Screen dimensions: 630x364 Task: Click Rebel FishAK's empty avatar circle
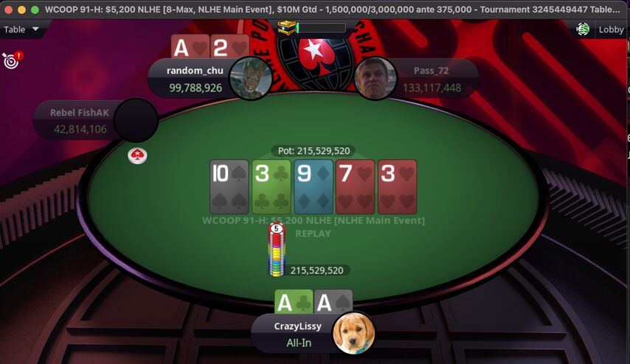point(136,120)
